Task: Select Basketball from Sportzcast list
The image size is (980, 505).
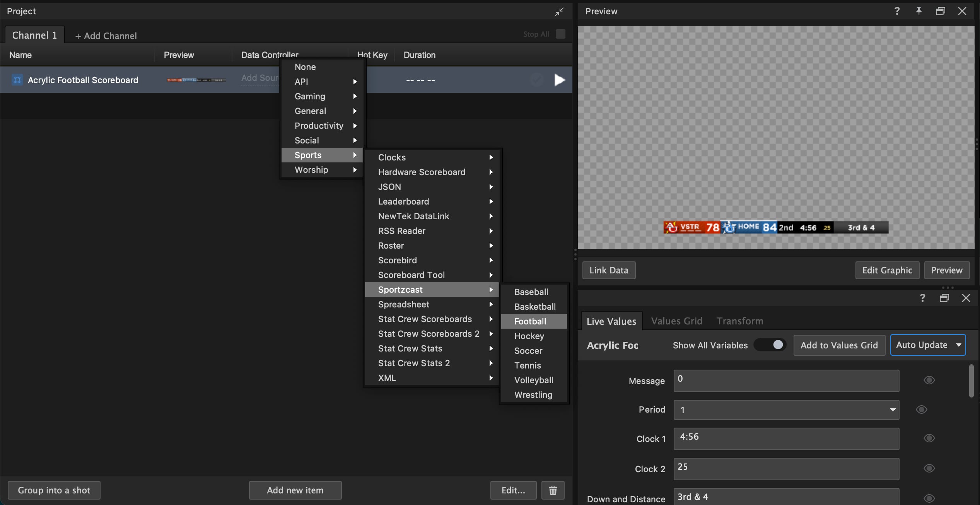Action: (534, 307)
